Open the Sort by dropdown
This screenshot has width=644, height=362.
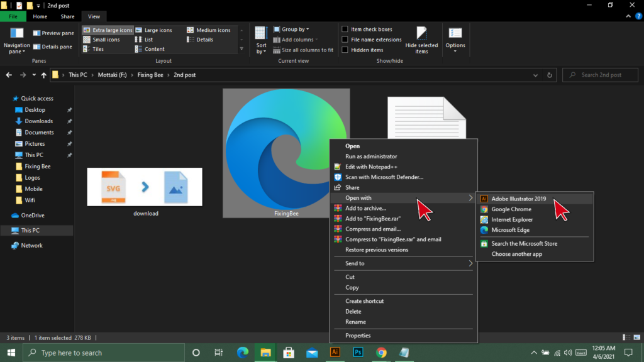(x=261, y=40)
